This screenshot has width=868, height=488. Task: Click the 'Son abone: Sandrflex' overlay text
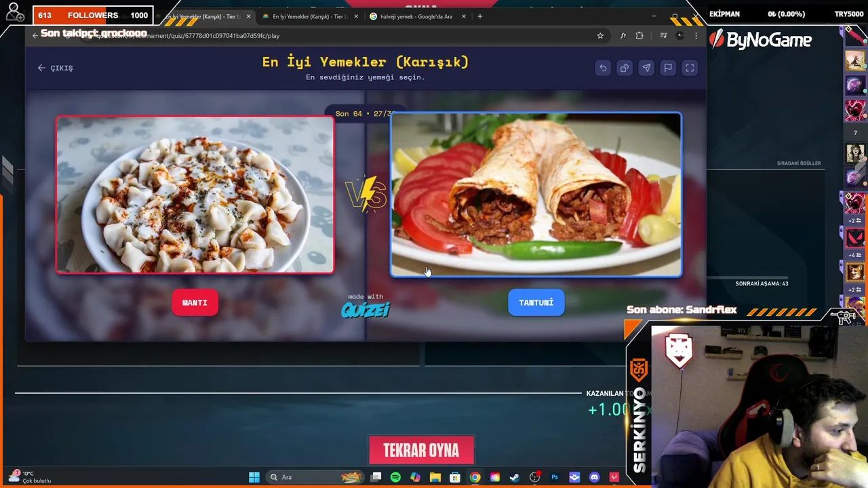(x=682, y=310)
